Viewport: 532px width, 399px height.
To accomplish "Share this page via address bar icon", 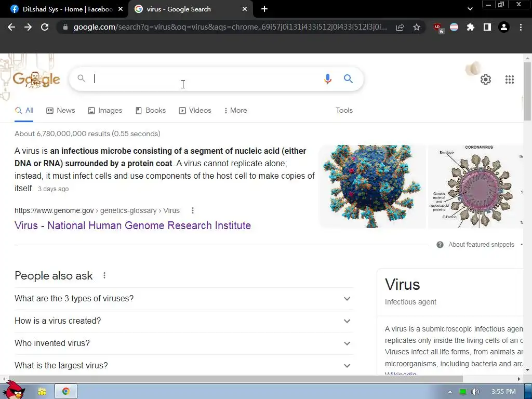I will pos(400,27).
